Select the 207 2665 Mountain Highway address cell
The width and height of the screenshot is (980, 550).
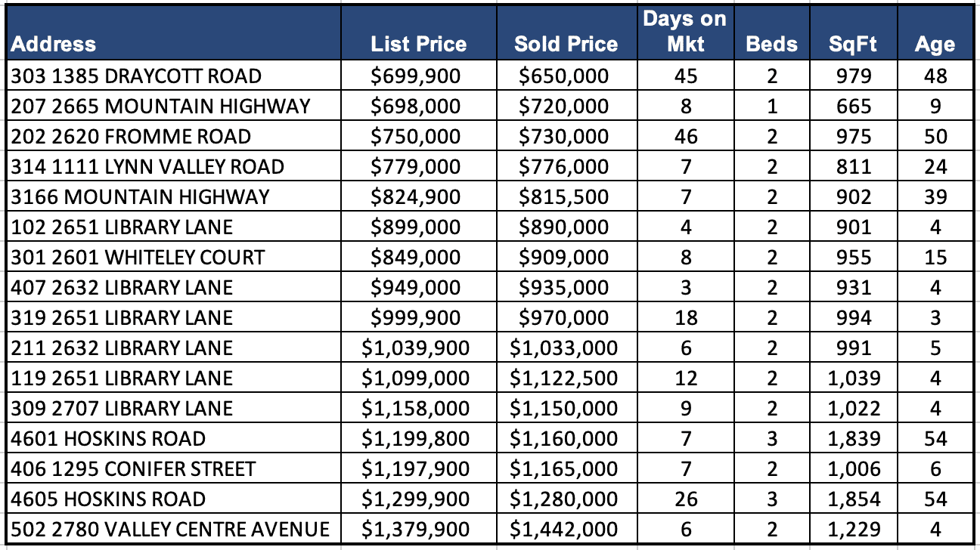(x=160, y=107)
